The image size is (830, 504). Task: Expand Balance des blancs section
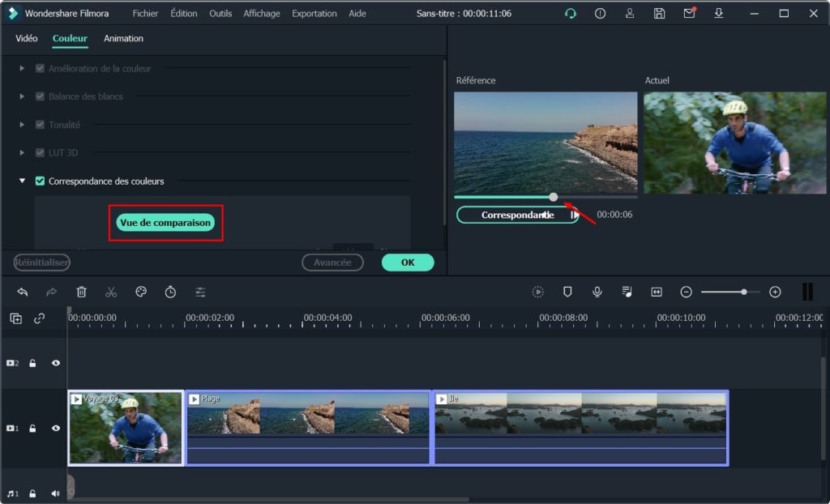(x=22, y=96)
